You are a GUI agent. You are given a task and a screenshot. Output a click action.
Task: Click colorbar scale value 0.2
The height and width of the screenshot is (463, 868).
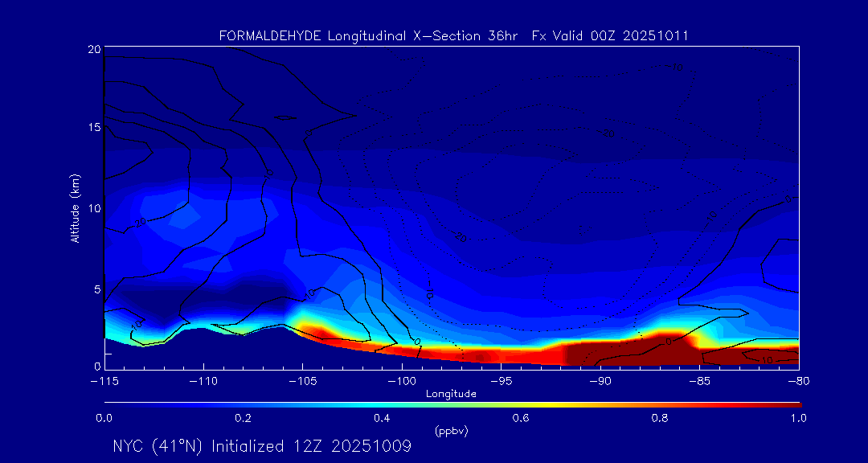[243, 418]
